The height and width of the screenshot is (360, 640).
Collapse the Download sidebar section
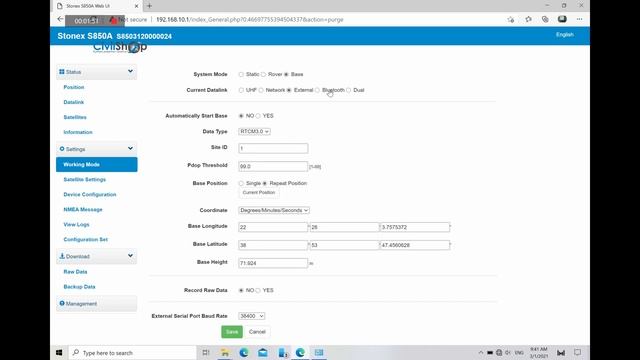tap(96, 256)
